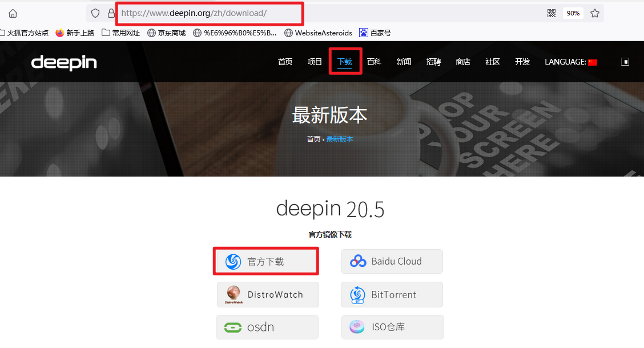The height and width of the screenshot is (348, 644).
Task: Open the 百家号 bookmark
Action: pyautogui.click(x=375, y=33)
